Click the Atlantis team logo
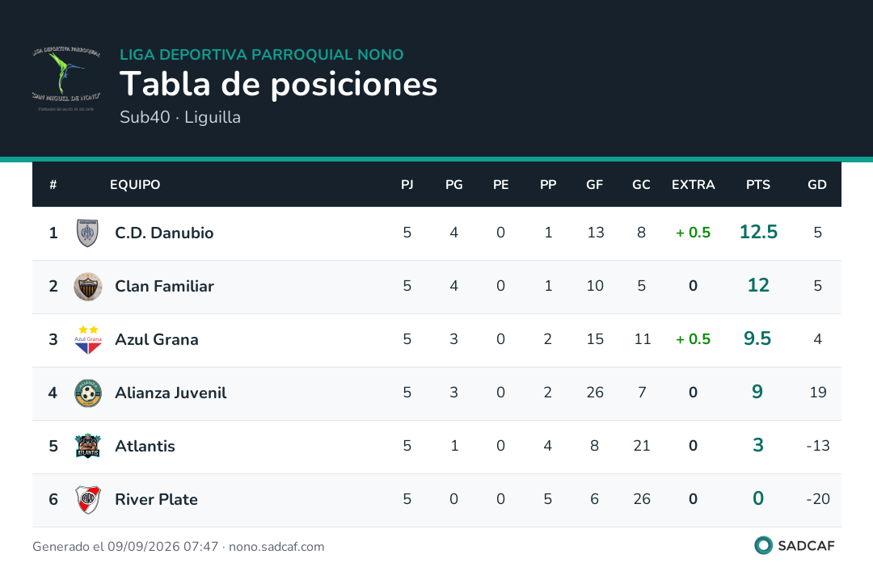This screenshot has width=873, height=588. tap(88, 446)
